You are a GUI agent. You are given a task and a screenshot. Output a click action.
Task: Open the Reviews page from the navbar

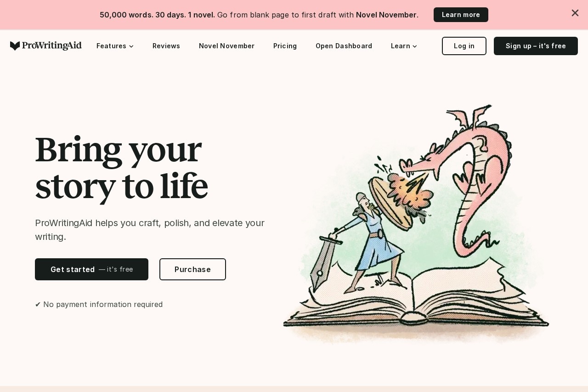pos(166,46)
